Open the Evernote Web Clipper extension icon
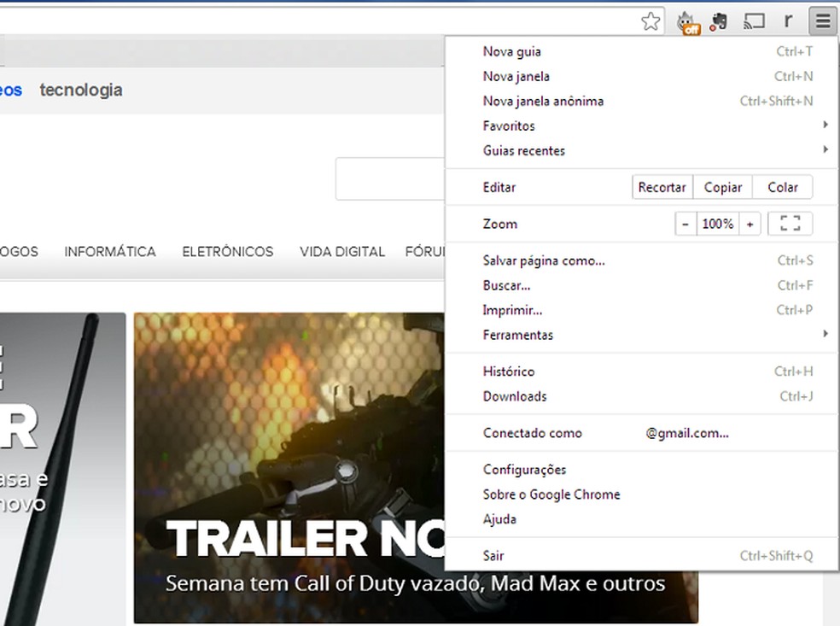The height and width of the screenshot is (626, 840). pos(718,20)
